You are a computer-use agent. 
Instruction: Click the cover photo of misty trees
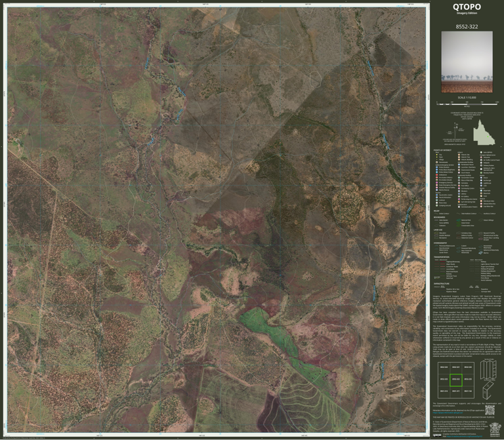click(467, 62)
